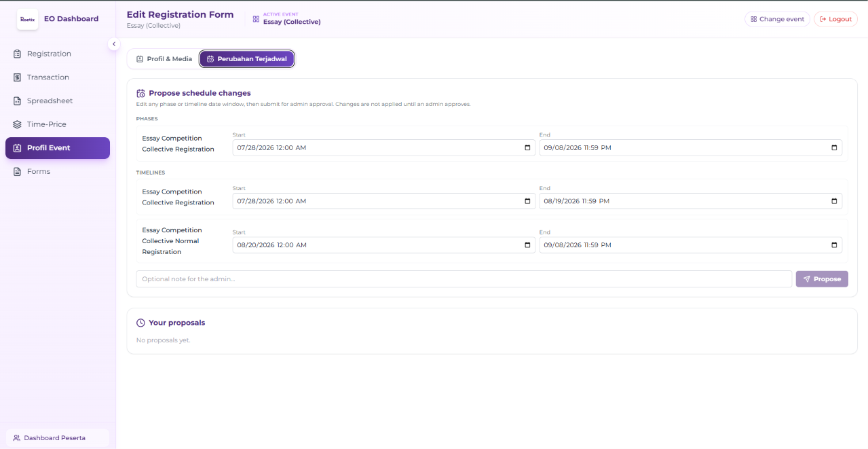Switch to Profil & Media tab
The height and width of the screenshot is (449, 868).
point(164,59)
